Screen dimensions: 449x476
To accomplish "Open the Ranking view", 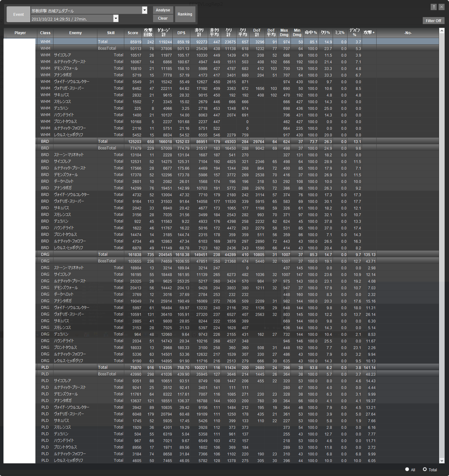I will [185, 14].
